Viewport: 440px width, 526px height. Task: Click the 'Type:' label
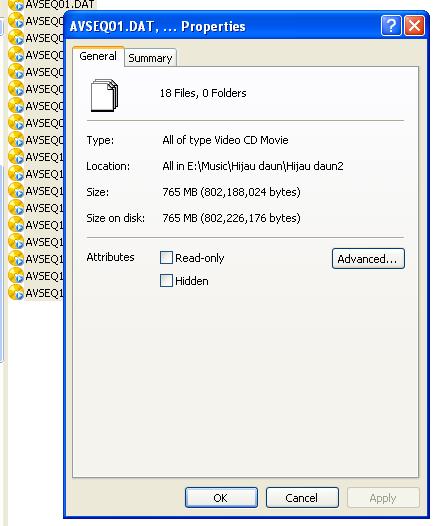tap(100, 140)
